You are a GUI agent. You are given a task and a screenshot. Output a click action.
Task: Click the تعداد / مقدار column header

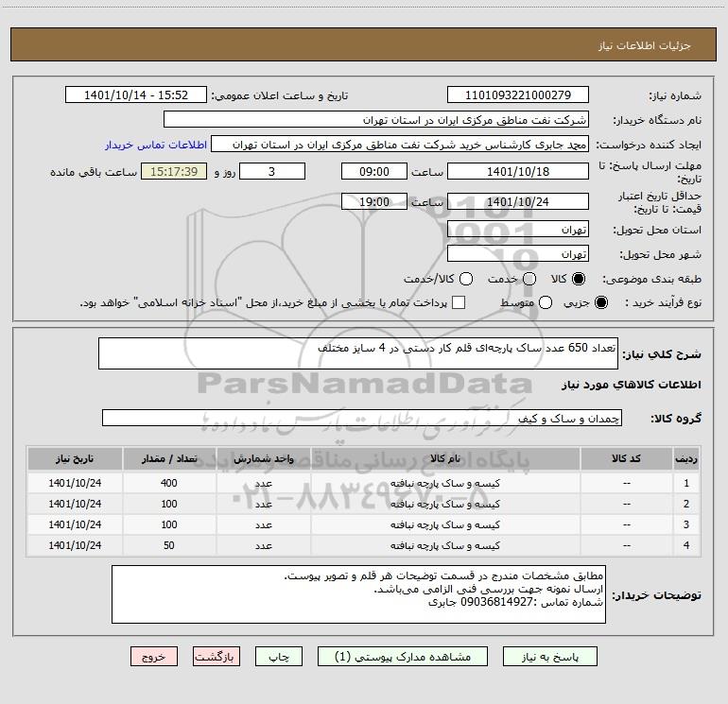coord(169,459)
